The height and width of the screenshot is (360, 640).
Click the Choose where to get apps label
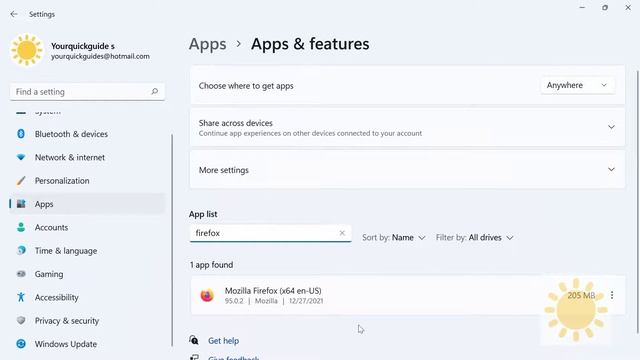(x=246, y=86)
